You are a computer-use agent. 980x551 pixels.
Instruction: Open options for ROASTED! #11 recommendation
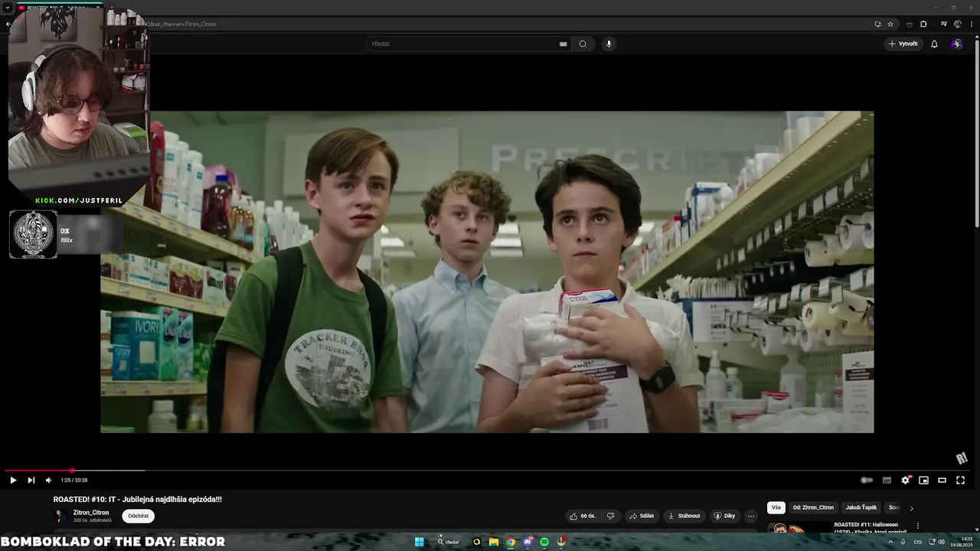coord(917,526)
